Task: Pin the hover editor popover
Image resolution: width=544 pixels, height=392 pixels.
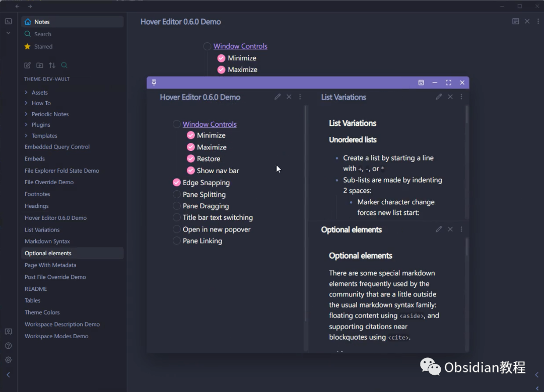Action: pos(154,83)
